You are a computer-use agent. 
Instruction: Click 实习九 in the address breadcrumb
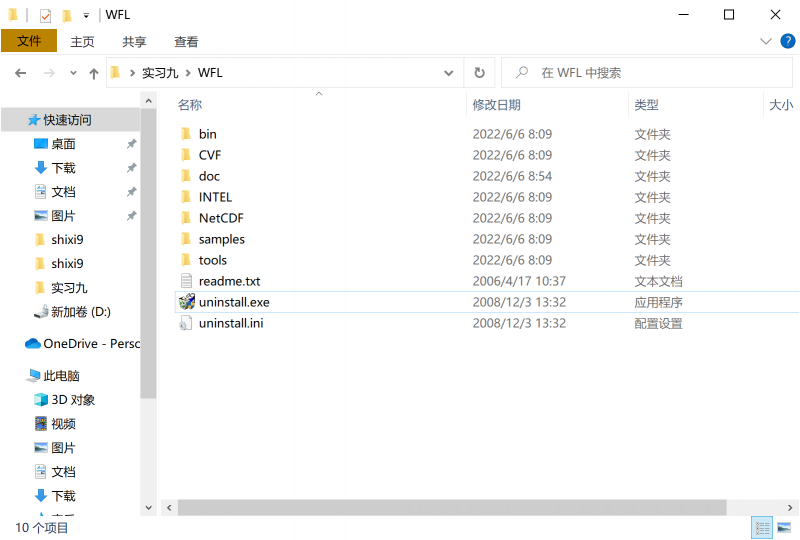[159, 73]
